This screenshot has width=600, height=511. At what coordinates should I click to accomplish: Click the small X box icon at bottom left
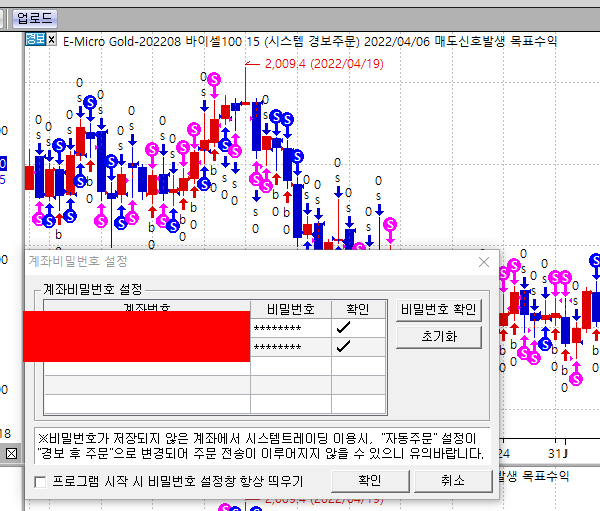11,455
